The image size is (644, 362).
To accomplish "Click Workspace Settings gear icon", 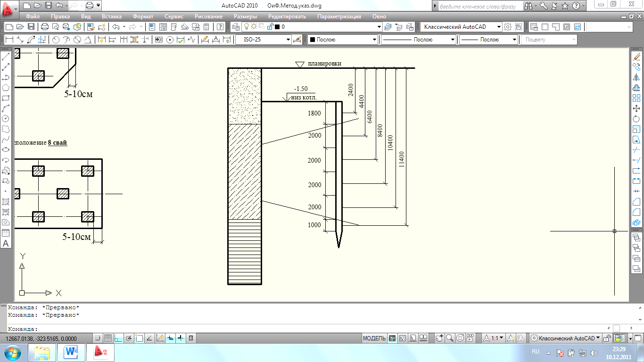I will [x=508, y=27].
